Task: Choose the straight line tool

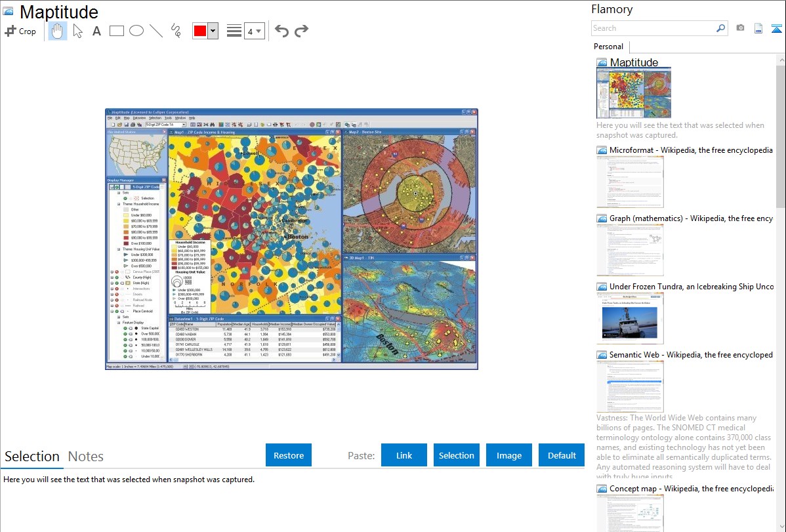Action: coord(156,31)
